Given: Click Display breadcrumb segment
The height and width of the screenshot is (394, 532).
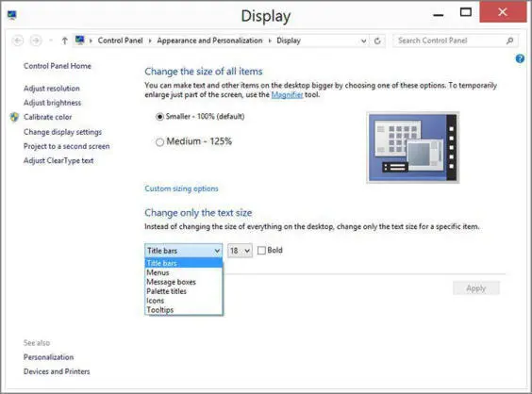Looking at the screenshot, I should click(289, 41).
